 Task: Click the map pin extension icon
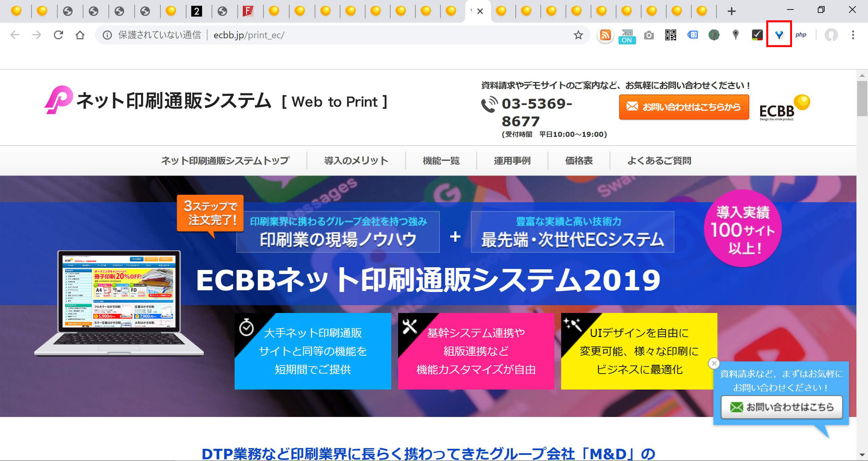click(735, 35)
